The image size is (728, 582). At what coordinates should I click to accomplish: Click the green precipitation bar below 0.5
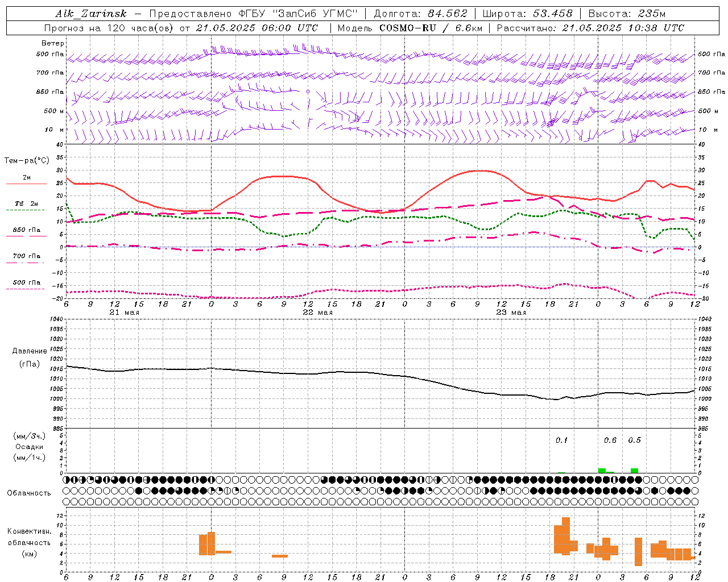tap(634, 471)
